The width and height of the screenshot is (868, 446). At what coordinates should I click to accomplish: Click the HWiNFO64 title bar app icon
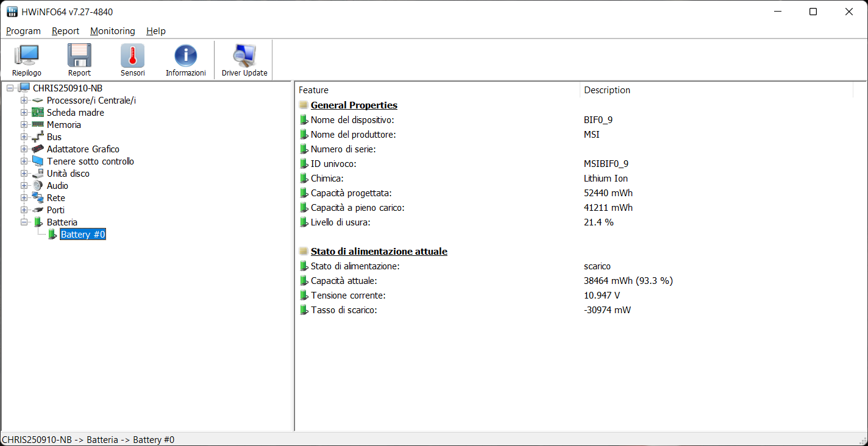pyautogui.click(x=12, y=12)
